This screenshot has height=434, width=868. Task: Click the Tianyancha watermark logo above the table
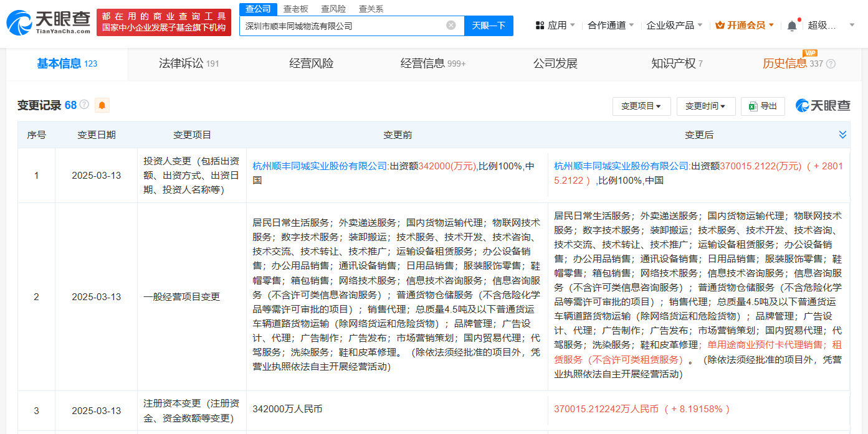click(821, 105)
